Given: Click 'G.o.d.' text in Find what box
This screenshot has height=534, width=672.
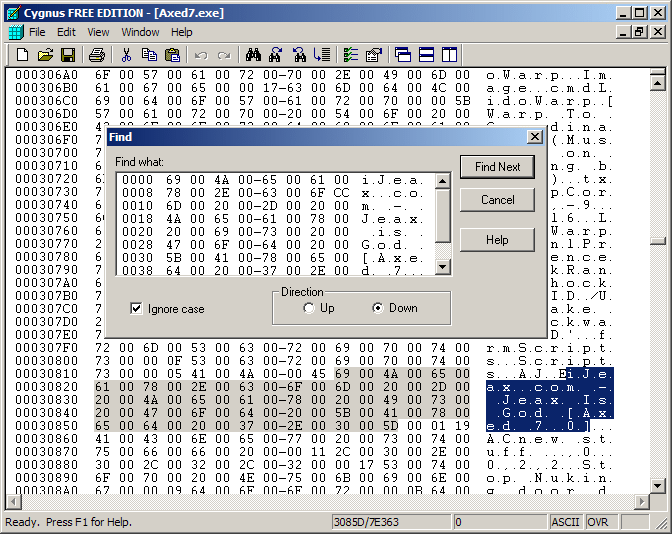Looking at the screenshot, I should point(384,245).
